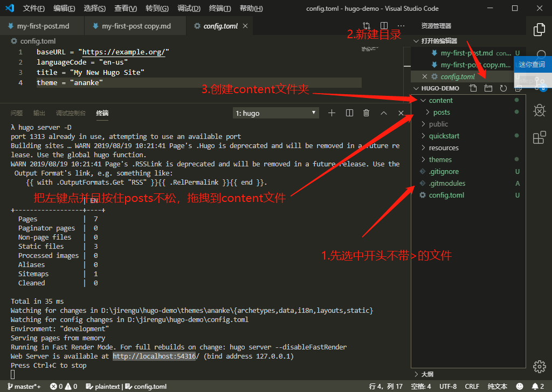The width and height of the screenshot is (552, 392).
Task: Create a new folder in HUGO-DEMO
Action: pyautogui.click(x=488, y=88)
